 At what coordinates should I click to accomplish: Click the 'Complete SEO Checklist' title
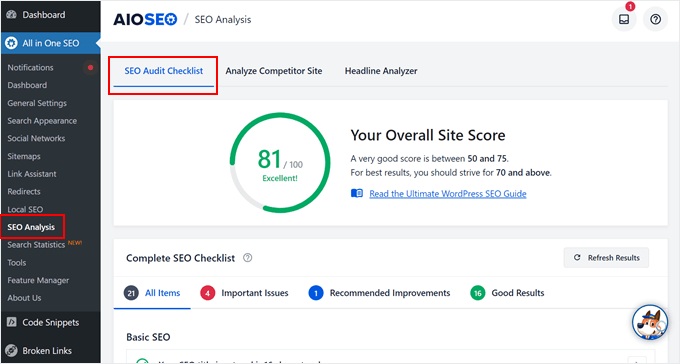[180, 258]
